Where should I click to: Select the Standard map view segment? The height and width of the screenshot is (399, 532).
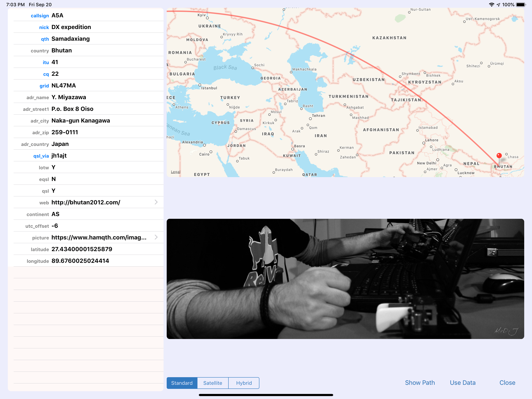[x=182, y=383]
